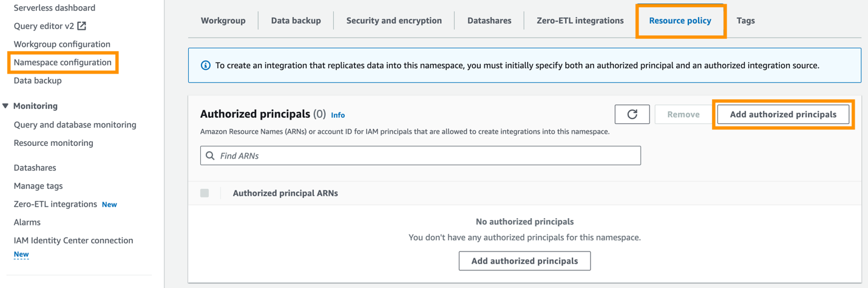Open the Zero-ETL integrations tab
Screen dimensions: 868x288
coord(580,21)
